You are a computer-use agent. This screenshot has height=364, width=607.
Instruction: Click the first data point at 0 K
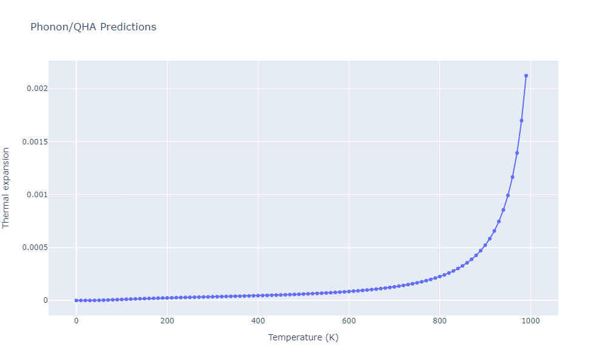pyautogui.click(x=76, y=300)
